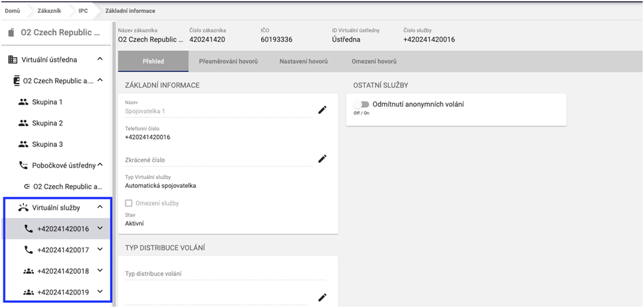The width and height of the screenshot is (644, 308).
Task: Navigate to Zákazník in breadcrumb
Action: click(50, 11)
